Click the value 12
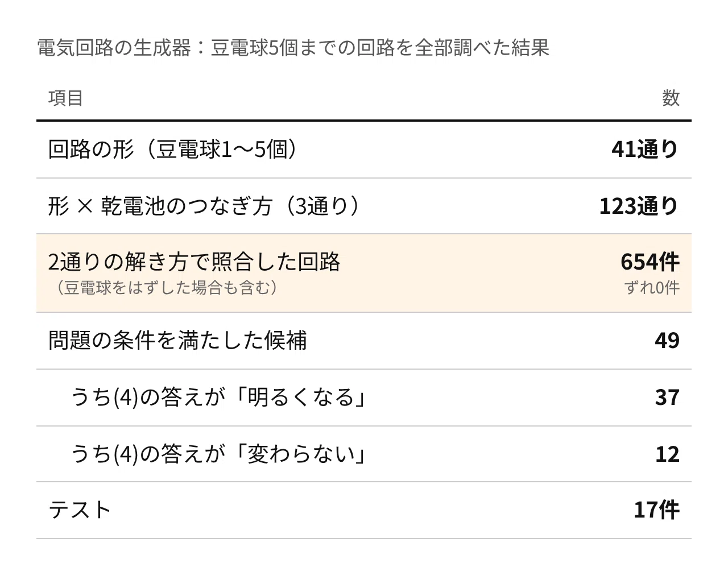The image size is (728, 571). pyautogui.click(x=667, y=454)
